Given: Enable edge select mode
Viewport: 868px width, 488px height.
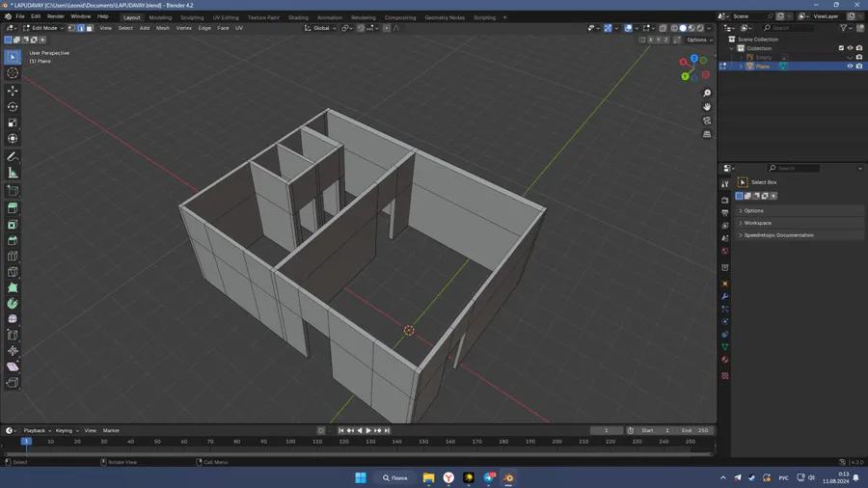Looking at the screenshot, I should tap(81, 28).
